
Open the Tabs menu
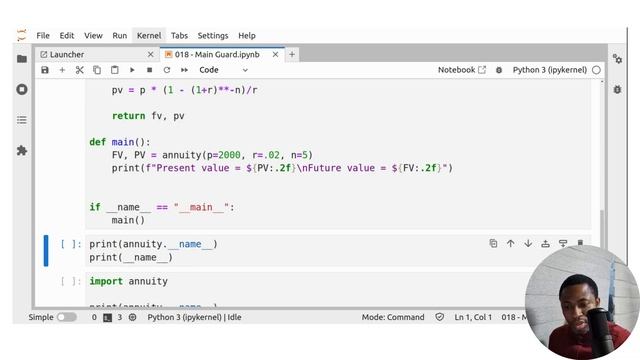click(179, 36)
